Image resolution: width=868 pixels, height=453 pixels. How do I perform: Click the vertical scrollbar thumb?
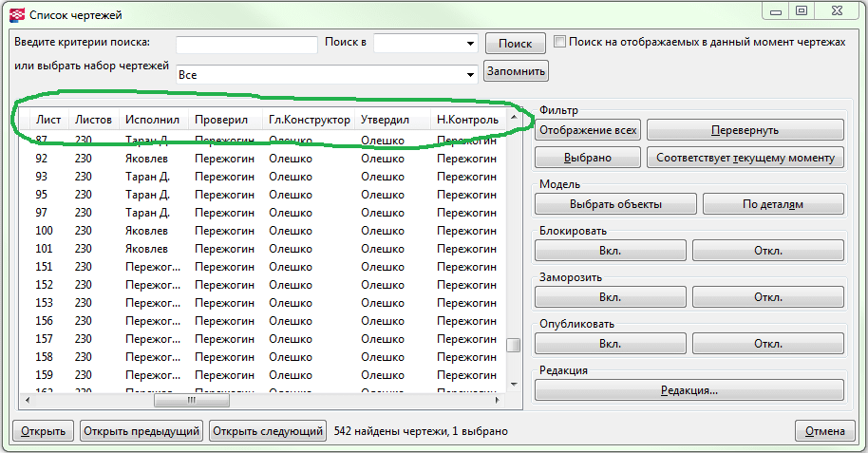point(514,345)
